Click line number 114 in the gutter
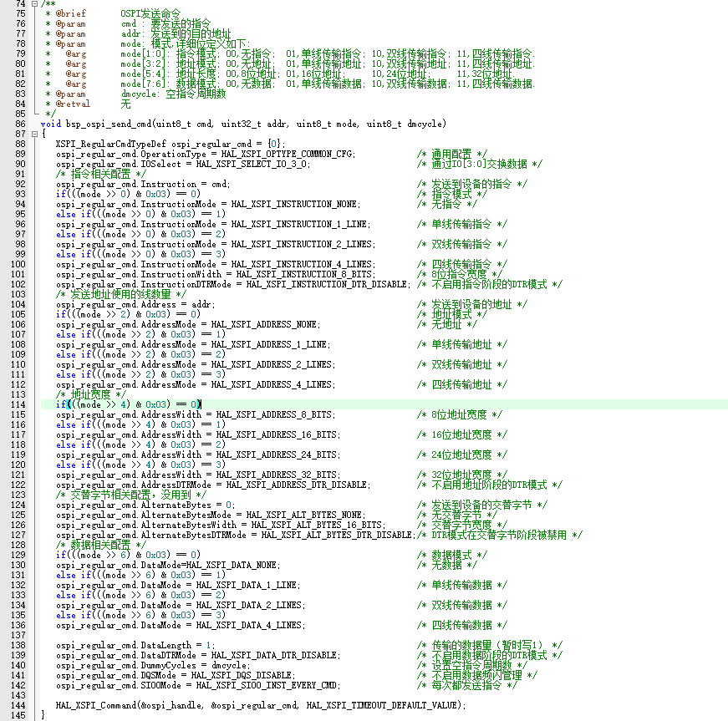Image resolution: width=728 pixels, height=721 pixels. (x=18, y=404)
